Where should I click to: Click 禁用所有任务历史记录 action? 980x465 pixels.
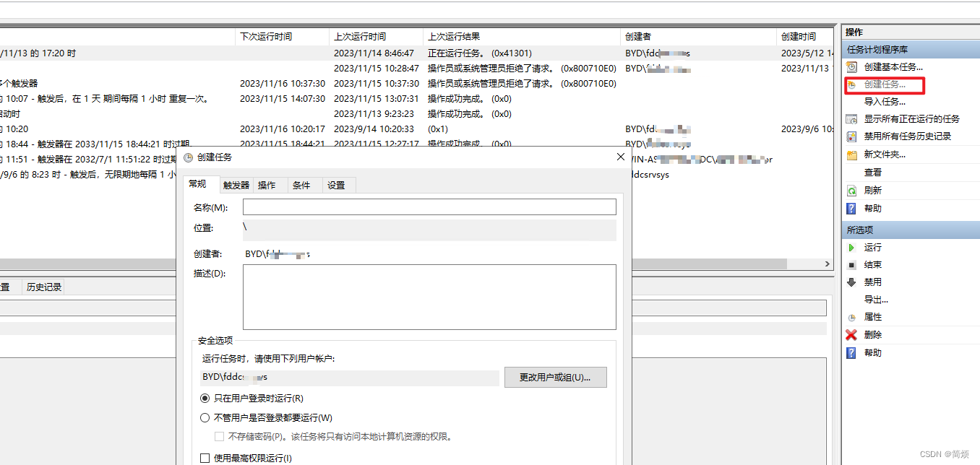[x=908, y=136]
